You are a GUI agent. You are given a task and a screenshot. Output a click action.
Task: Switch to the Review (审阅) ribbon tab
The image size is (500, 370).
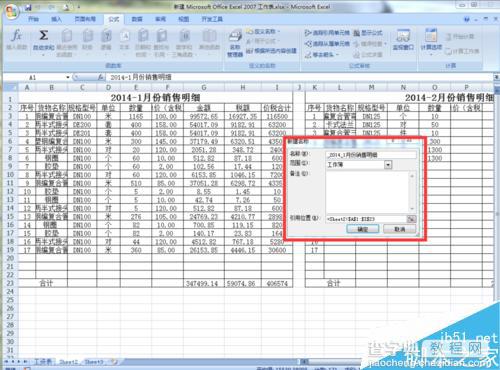tap(160, 19)
